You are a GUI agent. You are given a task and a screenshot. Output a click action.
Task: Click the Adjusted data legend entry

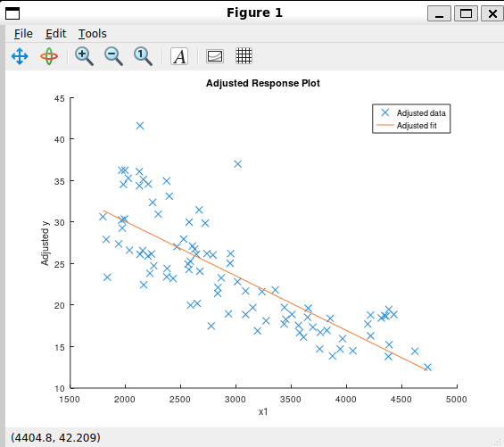pos(421,113)
